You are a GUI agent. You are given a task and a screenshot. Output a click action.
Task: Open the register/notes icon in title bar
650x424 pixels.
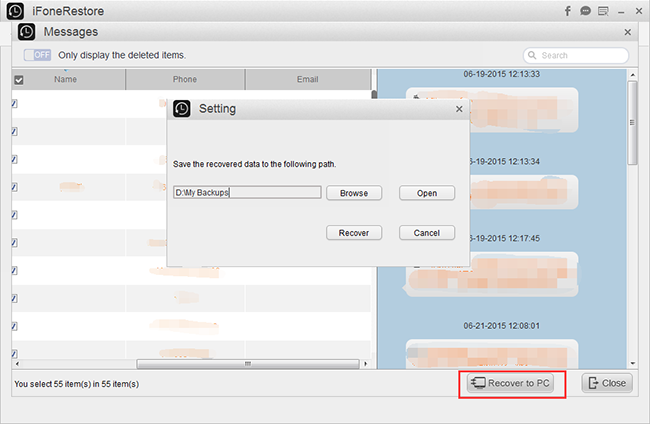(603, 11)
